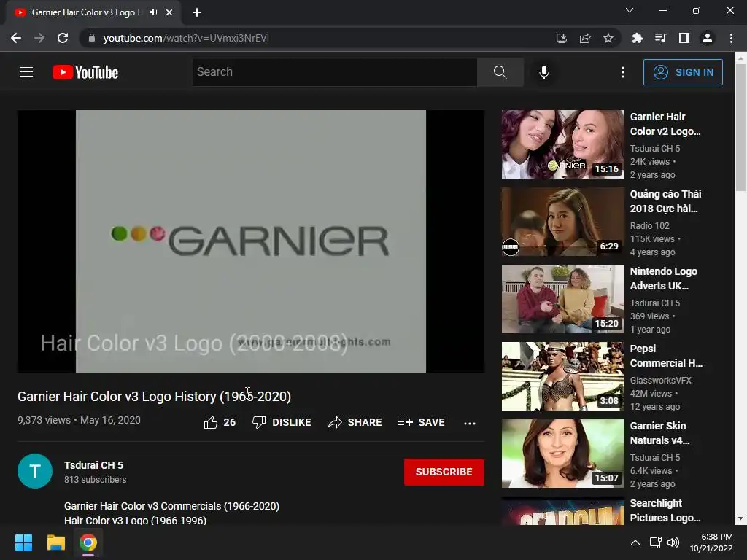Open Garnier Skin Naturals v4 thumbnail

(562, 454)
